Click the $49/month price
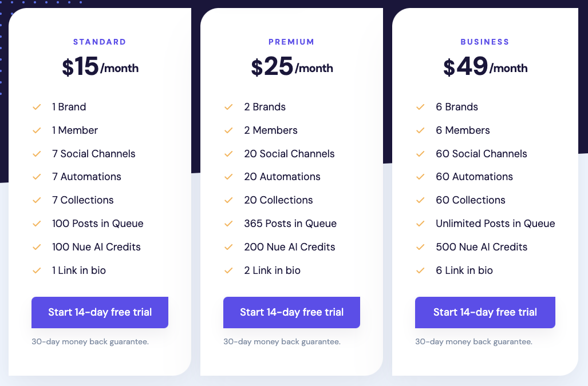 coord(485,67)
